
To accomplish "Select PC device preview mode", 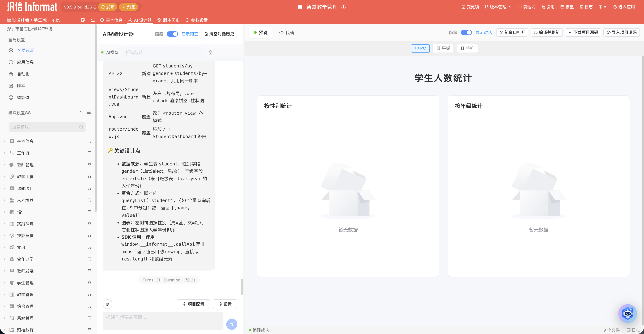I will [420, 48].
